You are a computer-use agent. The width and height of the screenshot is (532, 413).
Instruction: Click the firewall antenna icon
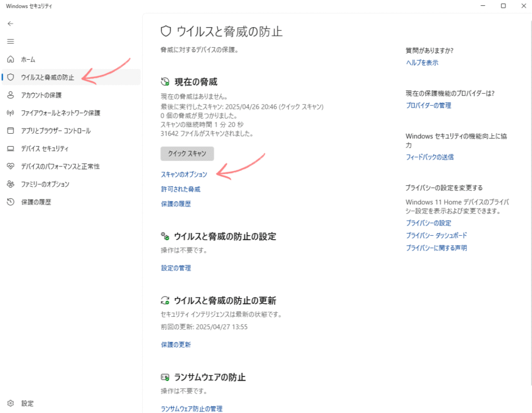coord(10,113)
